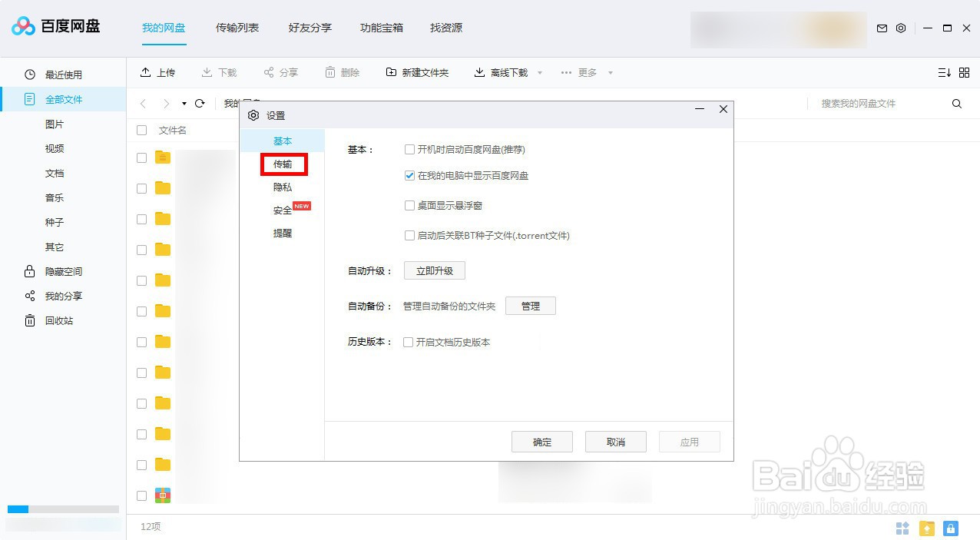Select the 离线下载 (Offline Download) icon
This screenshot has height=540, width=980.
(x=479, y=71)
